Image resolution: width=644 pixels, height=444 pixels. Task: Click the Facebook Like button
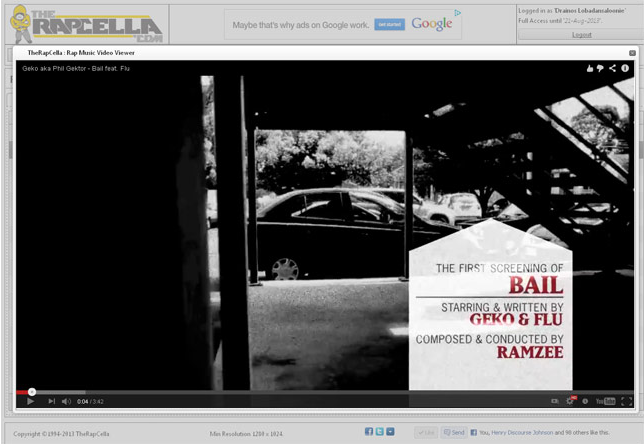point(426,432)
